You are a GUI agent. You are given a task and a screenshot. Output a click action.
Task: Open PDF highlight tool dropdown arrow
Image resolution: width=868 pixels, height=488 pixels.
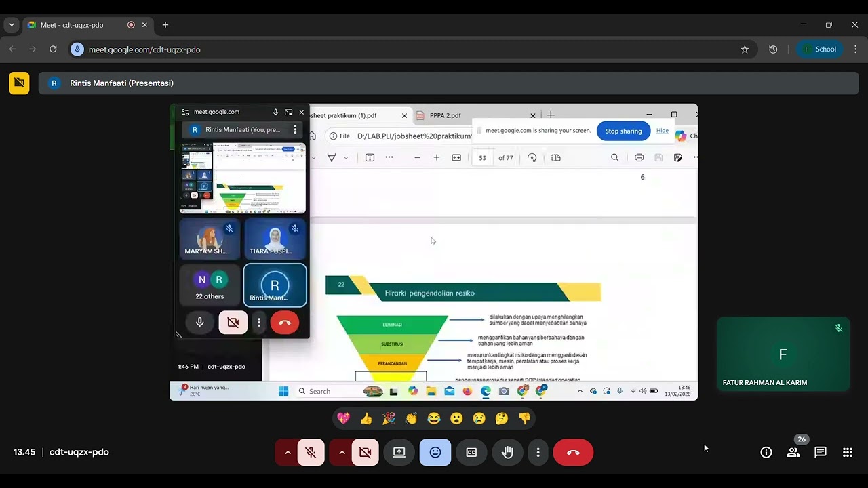pos(346,158)
